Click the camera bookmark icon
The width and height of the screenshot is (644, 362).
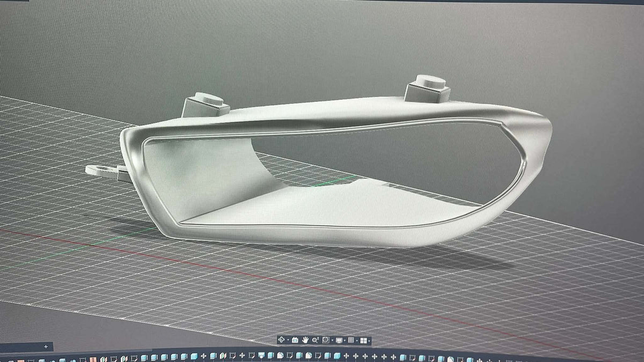point(295,340)
